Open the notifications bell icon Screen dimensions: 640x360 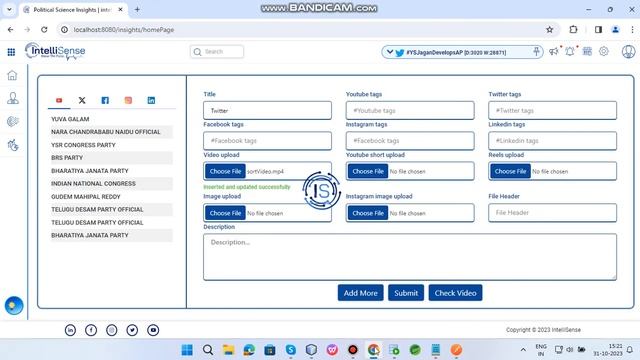[570, 51]
